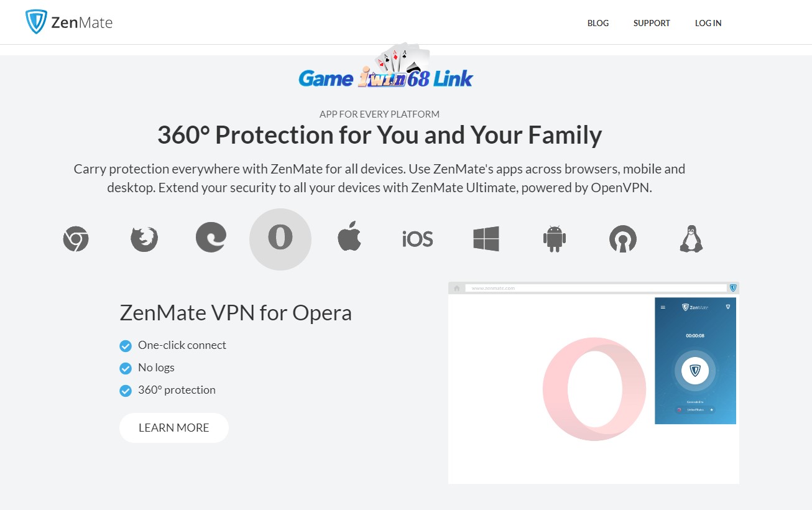Click the www.zenmate.com address bar in the mockup
Viewport: 812px width, 510px height.
(x=591, y=287)
